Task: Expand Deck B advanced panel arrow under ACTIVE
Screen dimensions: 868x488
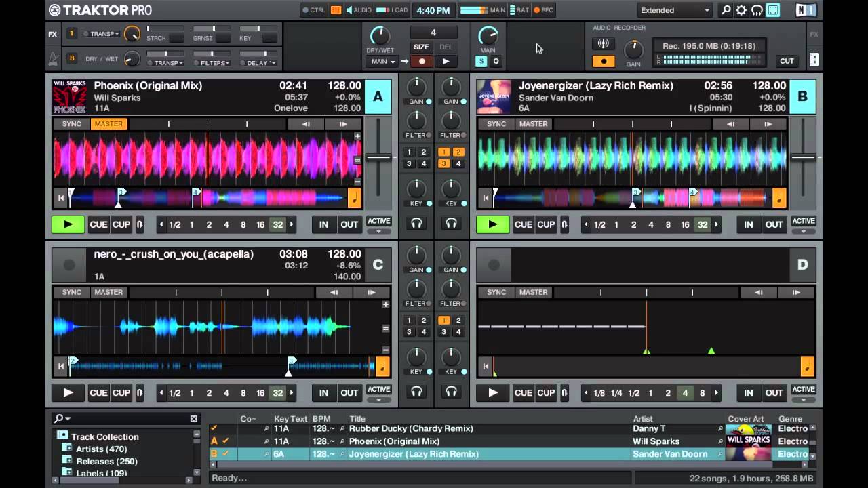Action: 804,232
